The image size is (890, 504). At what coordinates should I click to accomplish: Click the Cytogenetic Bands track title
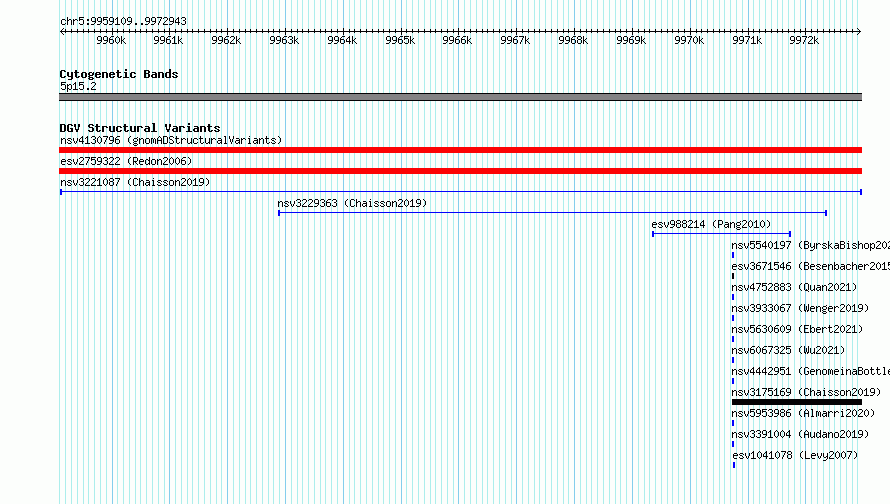coord(119,74)
